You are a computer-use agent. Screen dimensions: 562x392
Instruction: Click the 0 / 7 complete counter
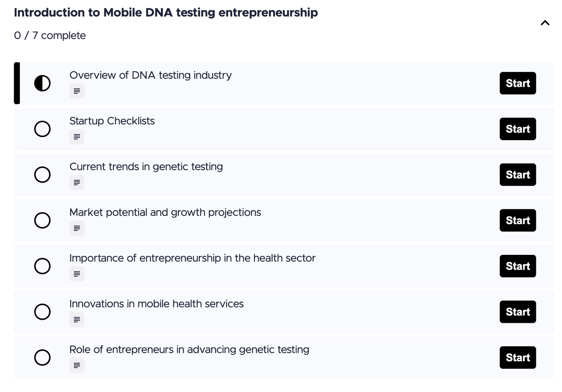[x=50, y=35]
